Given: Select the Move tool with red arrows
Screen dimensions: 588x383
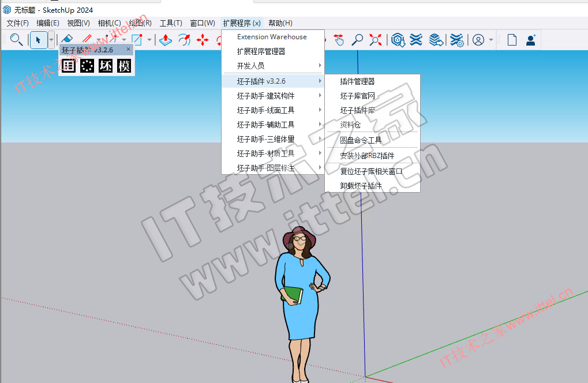Looking at the screenshot, I should coord(203,40).
